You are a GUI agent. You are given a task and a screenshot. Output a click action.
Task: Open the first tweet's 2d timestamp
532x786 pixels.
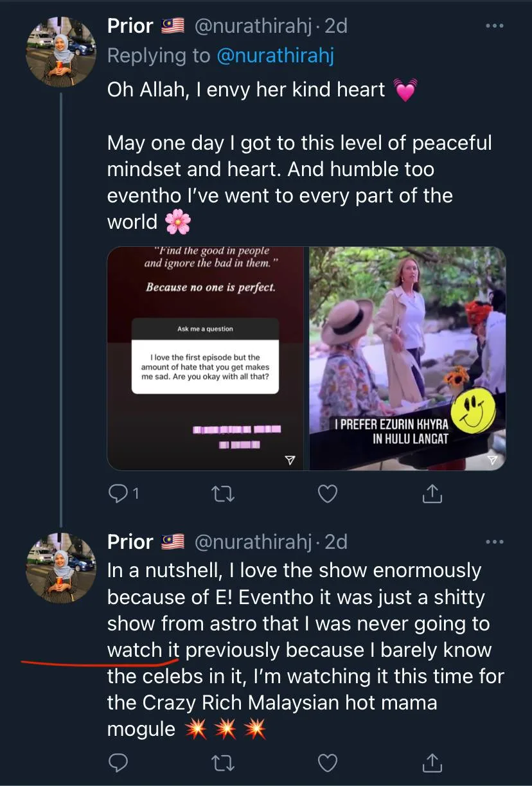pyautogui.click(x=336, y=26)
